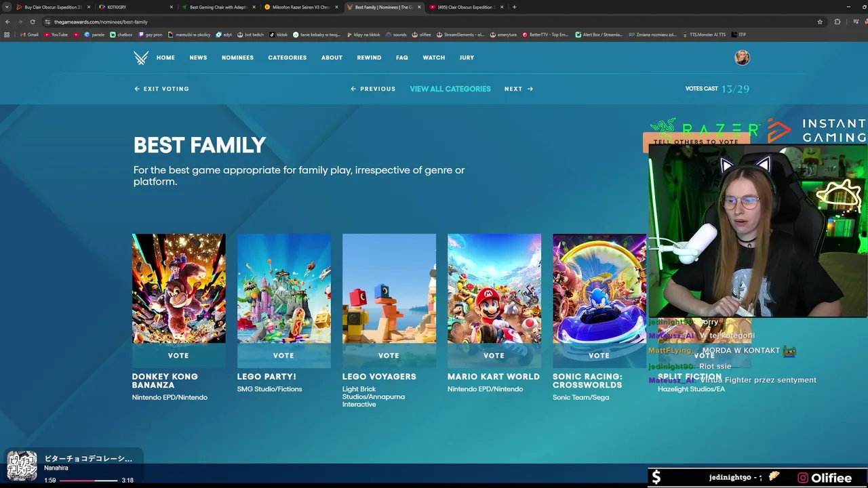Open the TTS.Monster AI TTS bookmark
Screen dimensions: 868x488
[x=704, y=35]
